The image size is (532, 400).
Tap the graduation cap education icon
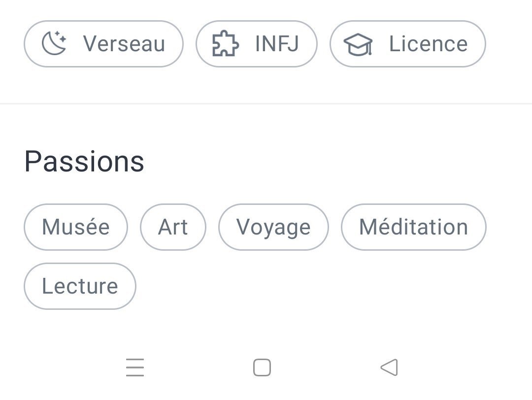point(358,45)
